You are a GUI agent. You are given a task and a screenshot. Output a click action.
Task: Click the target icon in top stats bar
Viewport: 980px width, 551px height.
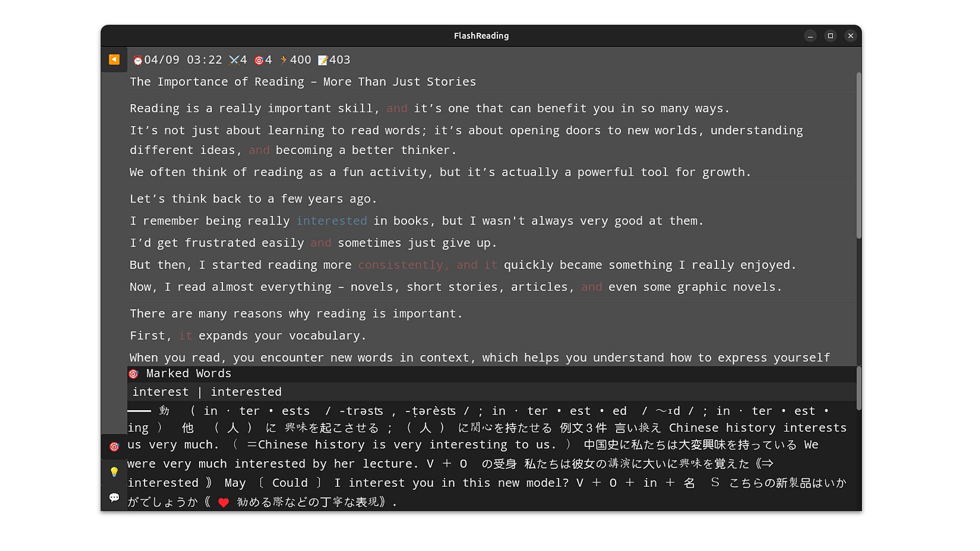259,60
